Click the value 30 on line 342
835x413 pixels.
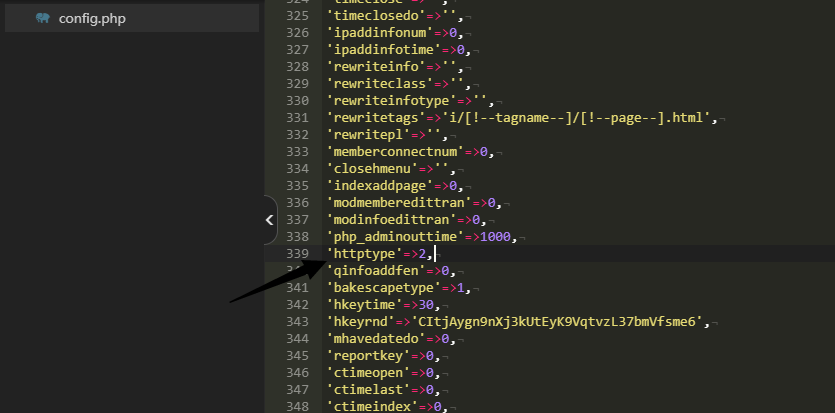click(426, 305)
